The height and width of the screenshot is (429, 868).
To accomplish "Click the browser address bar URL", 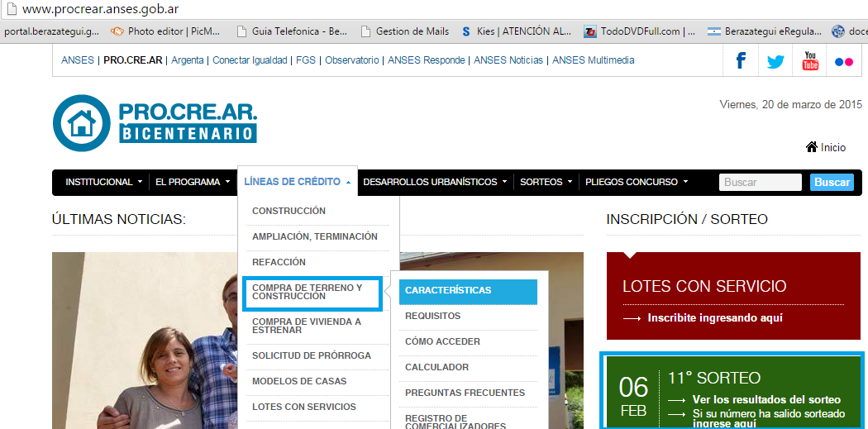I will tap(101, 9).
